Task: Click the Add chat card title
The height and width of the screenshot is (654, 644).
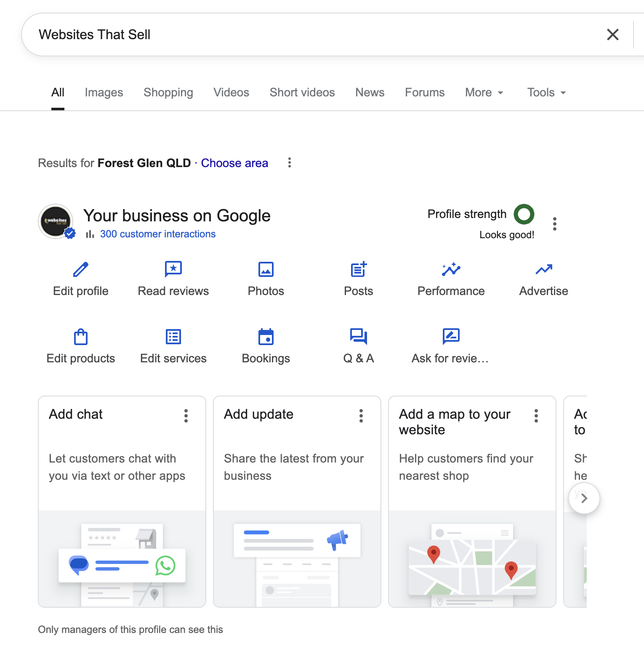Action: coord(76,415)
